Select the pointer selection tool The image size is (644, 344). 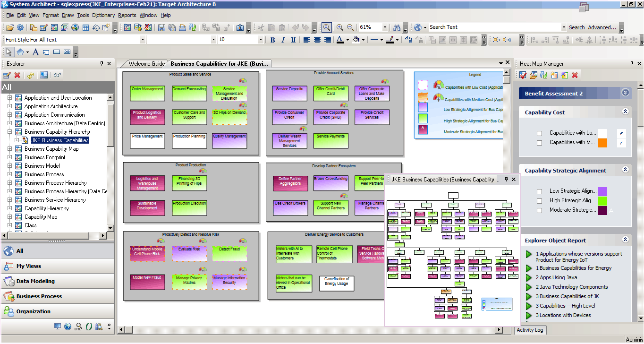(9, 52)
